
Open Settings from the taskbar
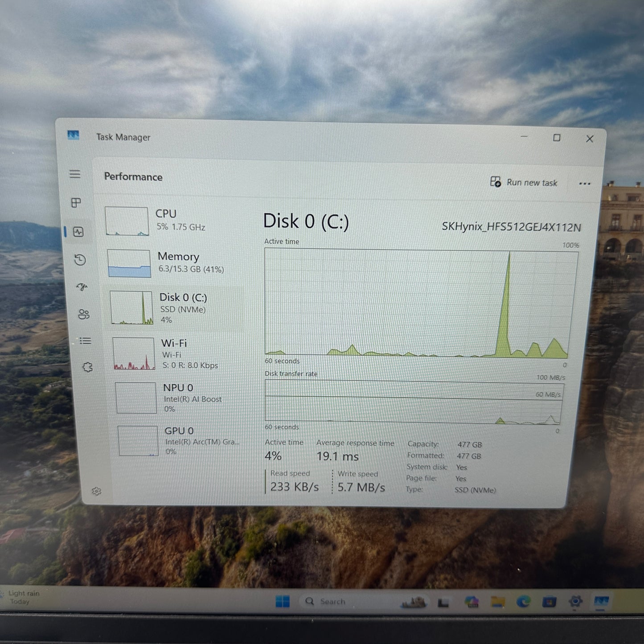pos(575,602)
